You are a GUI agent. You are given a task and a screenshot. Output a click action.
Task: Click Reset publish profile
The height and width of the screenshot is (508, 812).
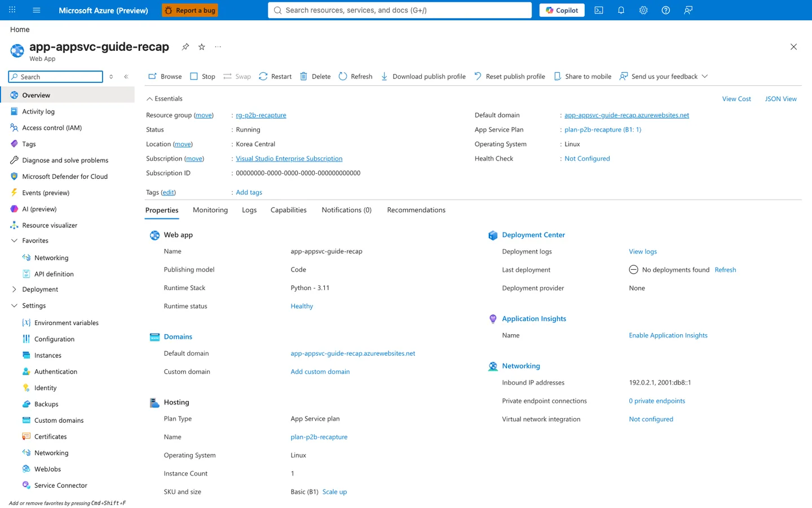pos(509,76)
